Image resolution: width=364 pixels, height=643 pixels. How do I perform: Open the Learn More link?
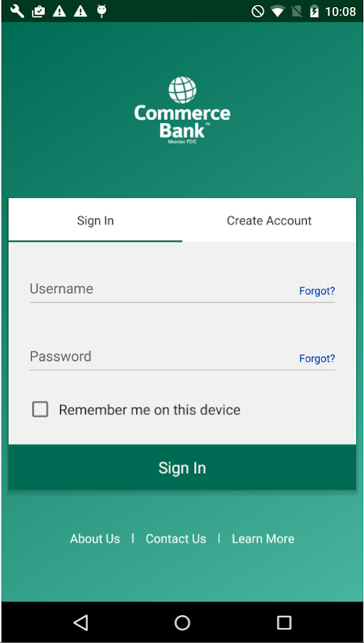[x=263, y=539]
